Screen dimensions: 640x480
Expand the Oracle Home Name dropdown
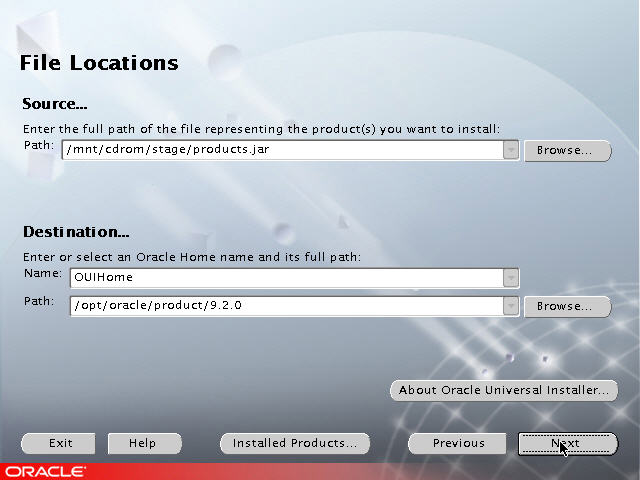pyautogui.click(x=511, y=278)
